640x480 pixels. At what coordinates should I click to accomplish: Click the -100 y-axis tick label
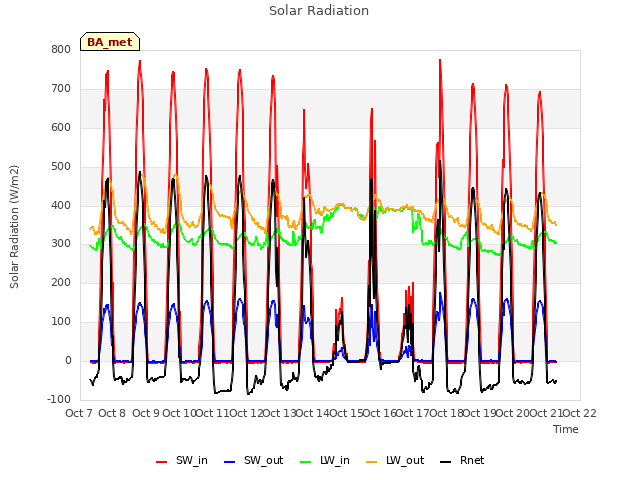coord(59,400)
